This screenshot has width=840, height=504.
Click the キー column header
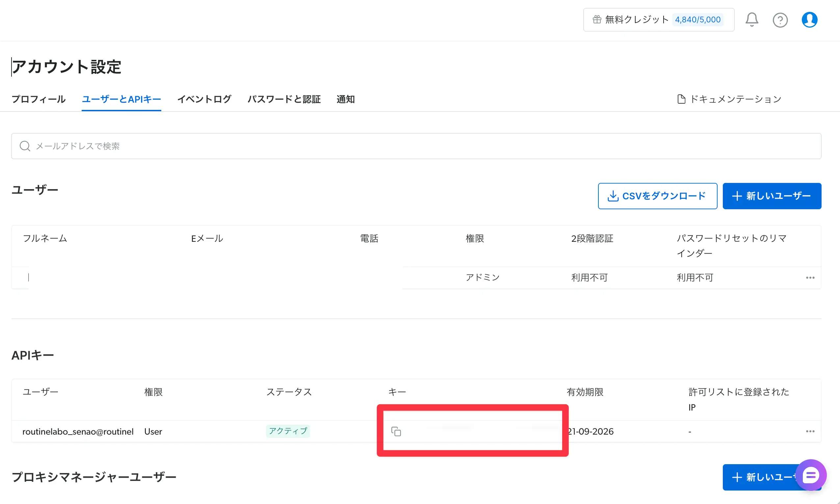[397, 392]
